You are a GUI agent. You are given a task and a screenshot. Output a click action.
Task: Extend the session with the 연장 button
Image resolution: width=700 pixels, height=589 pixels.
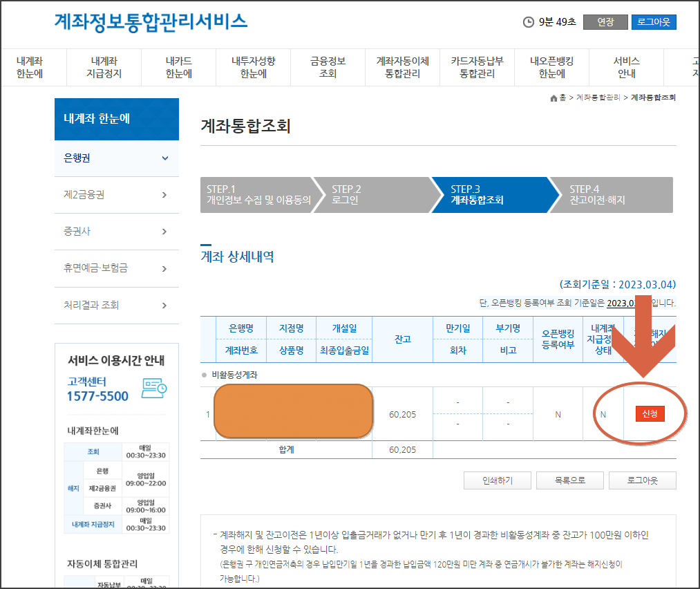605,22
